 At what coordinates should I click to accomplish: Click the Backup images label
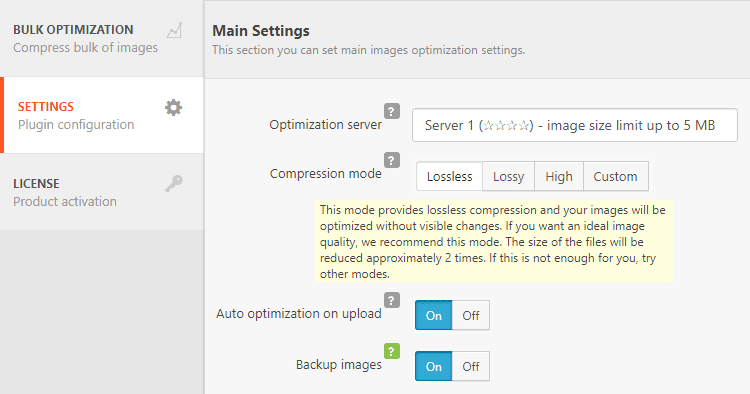[339, 365]
